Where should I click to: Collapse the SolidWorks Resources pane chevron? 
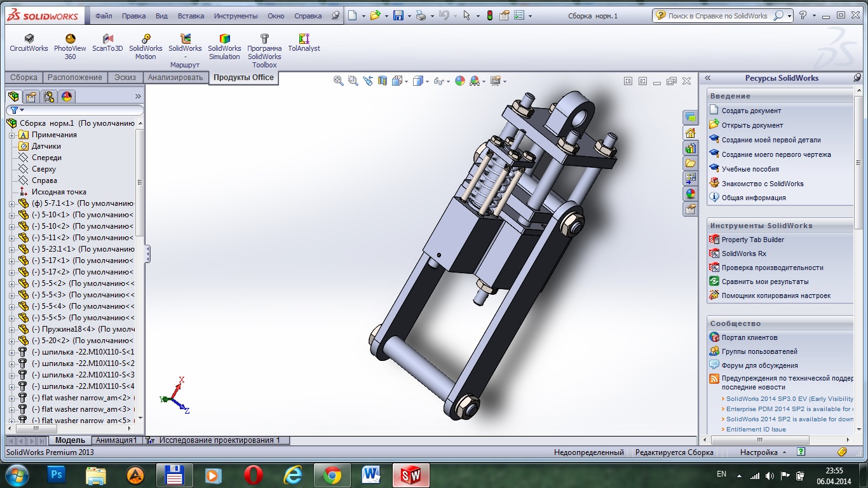click(707, 78)
